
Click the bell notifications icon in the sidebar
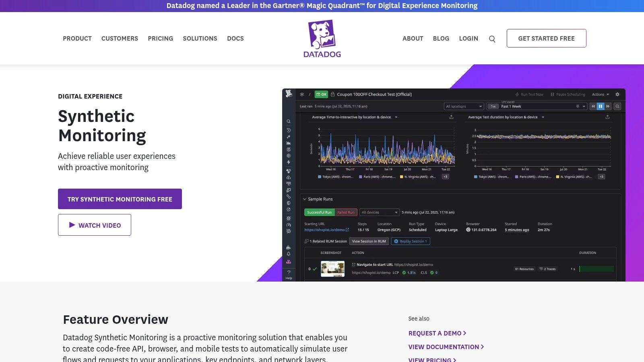coord(288,254)
